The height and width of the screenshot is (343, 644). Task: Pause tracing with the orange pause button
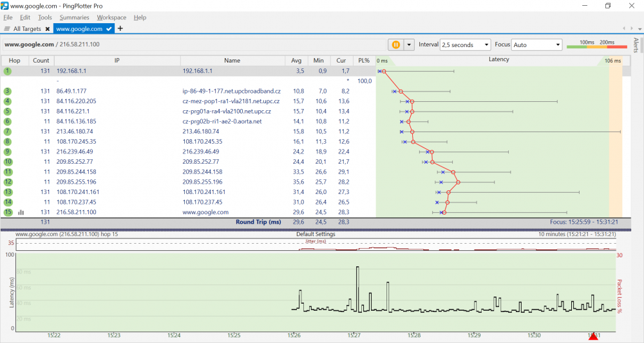point(396,45)
